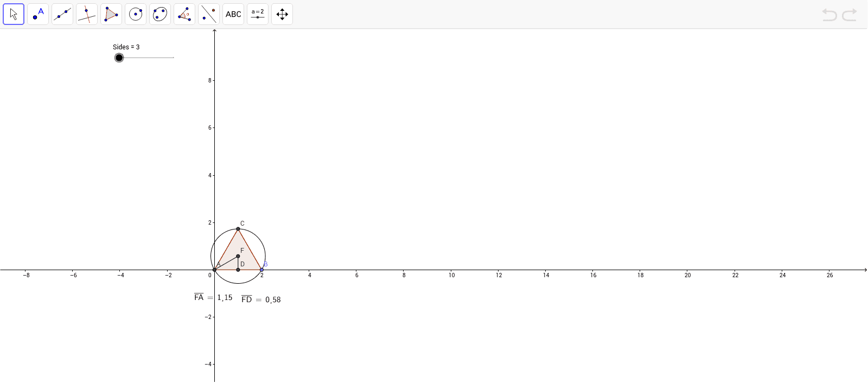
Task: Select the Circle with Center tool
Action: click(136, 14)
